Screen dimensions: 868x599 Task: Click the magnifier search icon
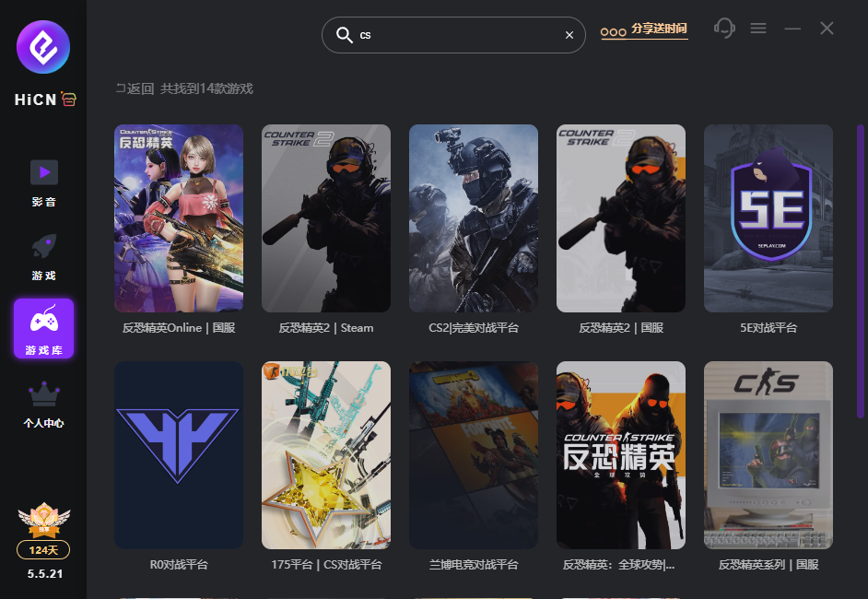tap(345, 35)
